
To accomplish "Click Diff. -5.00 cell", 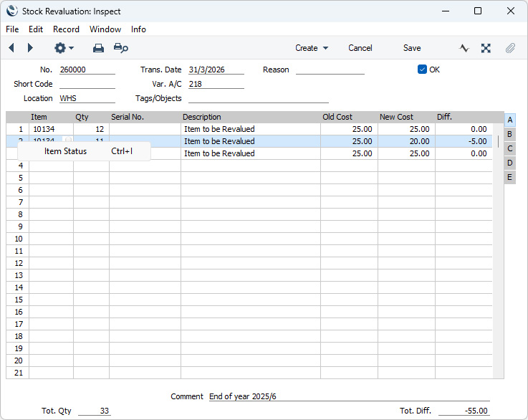I will (x=464, y=141).
